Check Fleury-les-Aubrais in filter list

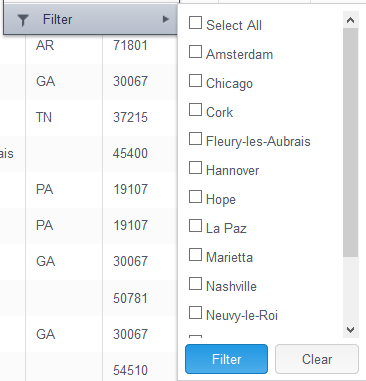(195, 139)
